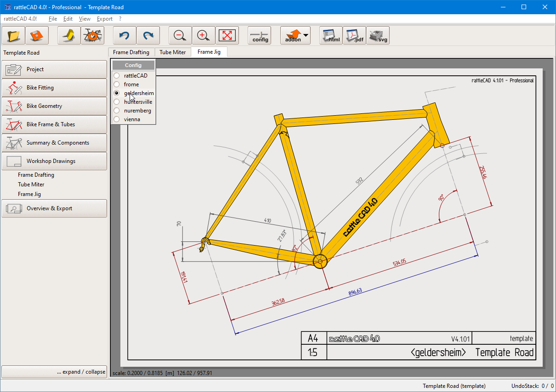Open Summary & Components section
Viewport: 556px width, 392px height.
54,143
